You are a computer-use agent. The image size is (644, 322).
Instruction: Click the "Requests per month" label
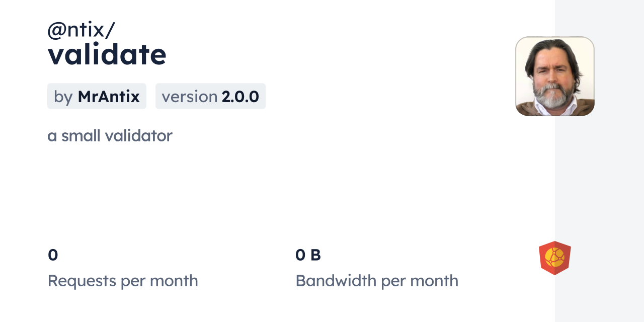pyautogui.click(x=123, y=281)
